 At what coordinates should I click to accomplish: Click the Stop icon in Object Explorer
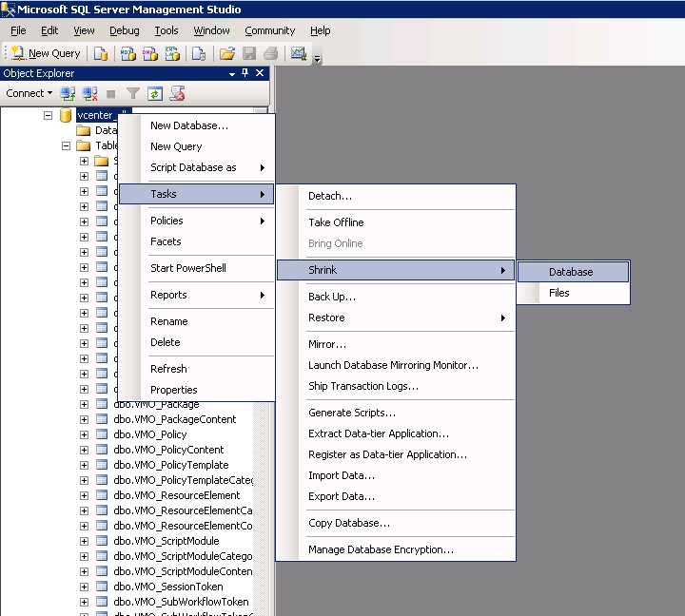[x=111, y=94]
